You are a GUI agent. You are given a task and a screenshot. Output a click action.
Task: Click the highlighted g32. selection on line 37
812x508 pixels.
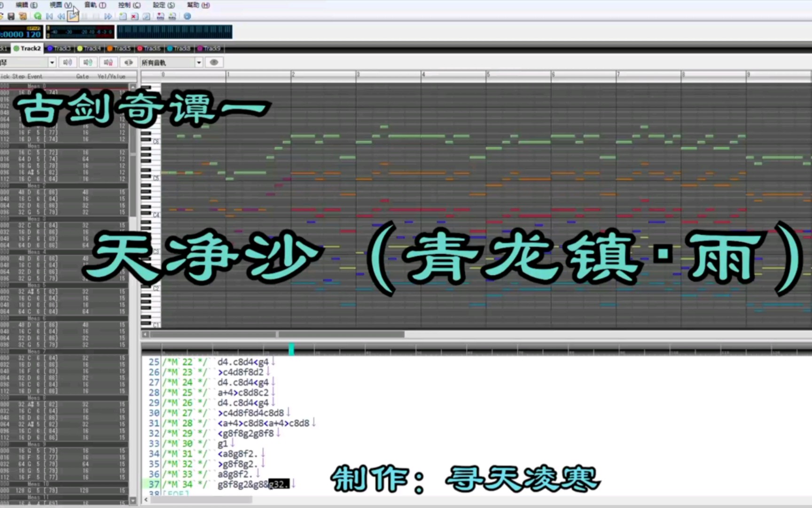click(279, 484)
